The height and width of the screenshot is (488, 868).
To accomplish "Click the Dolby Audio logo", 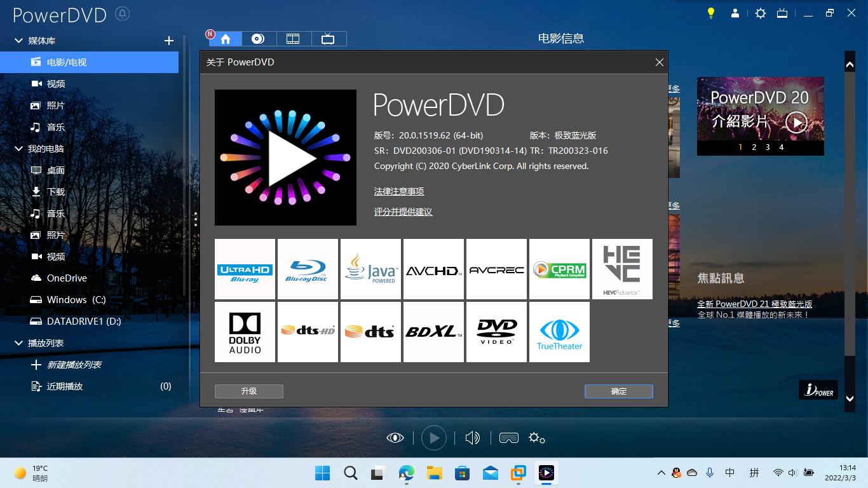I will tap(245, 332).
